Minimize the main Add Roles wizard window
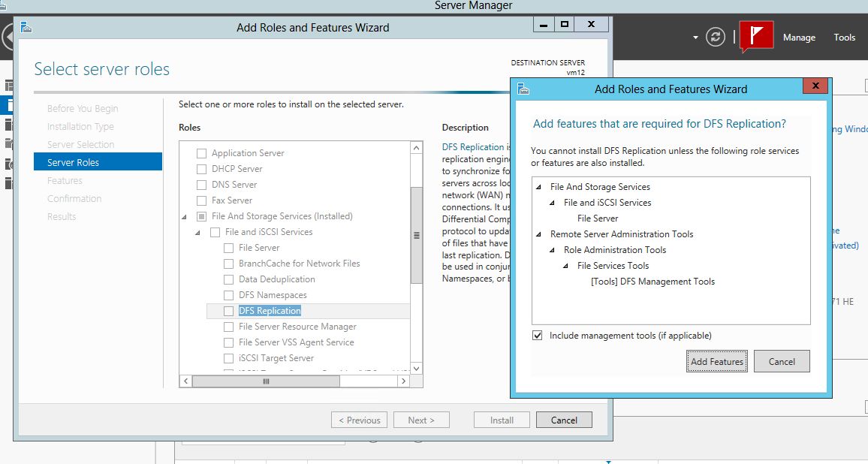This screenshot has width=868, height=464. coord(544,24)
